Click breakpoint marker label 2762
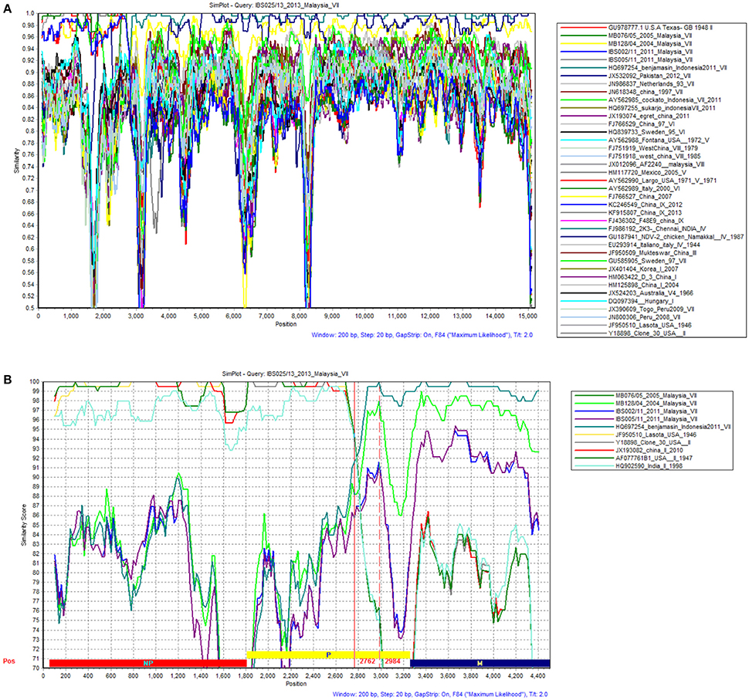 [368, 661]
